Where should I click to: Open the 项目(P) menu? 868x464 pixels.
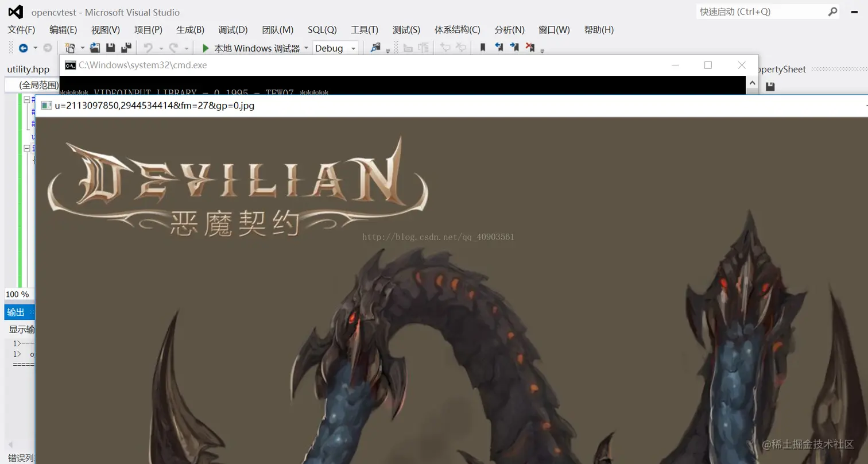148,30
